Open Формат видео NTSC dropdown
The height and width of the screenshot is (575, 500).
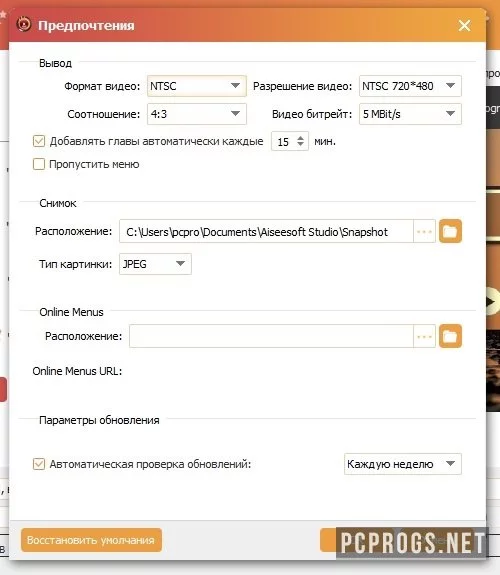point(197,86)
